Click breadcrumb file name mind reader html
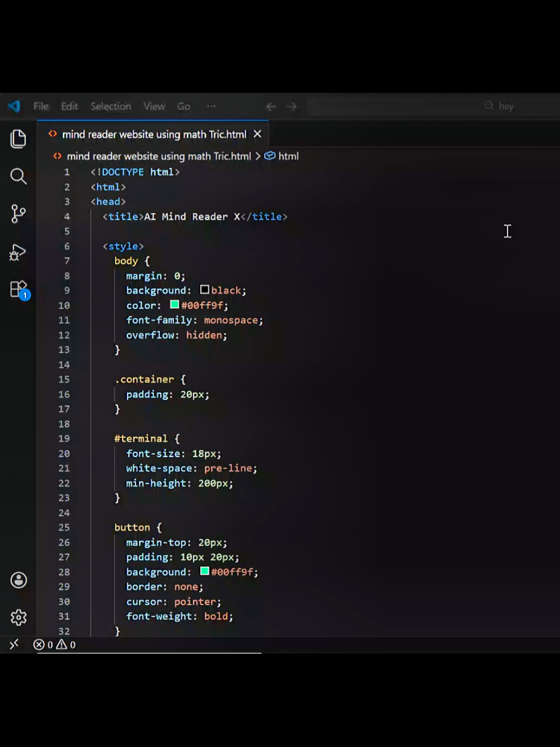 coord(158,156)
